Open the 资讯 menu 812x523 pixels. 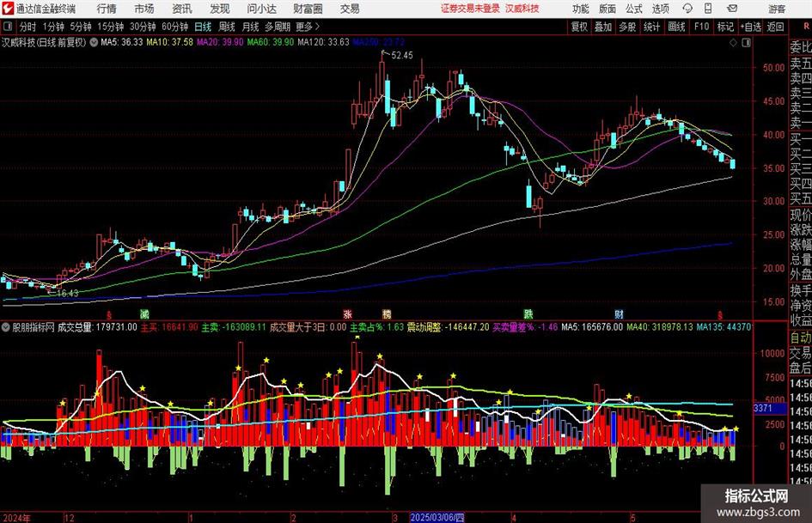tap(182, 9)
